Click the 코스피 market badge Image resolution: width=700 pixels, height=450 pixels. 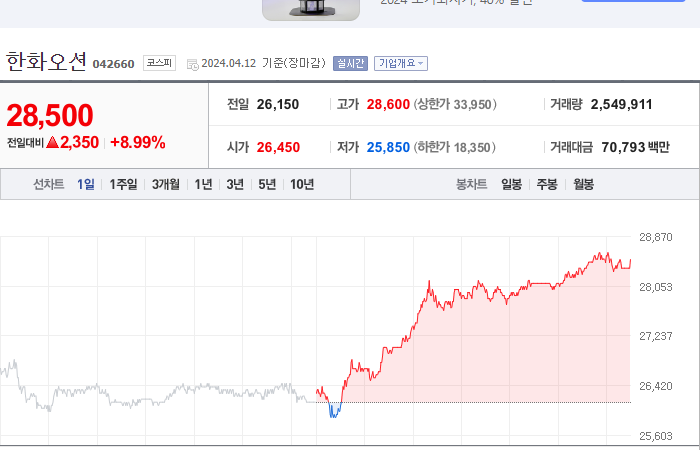click(159, 63)
